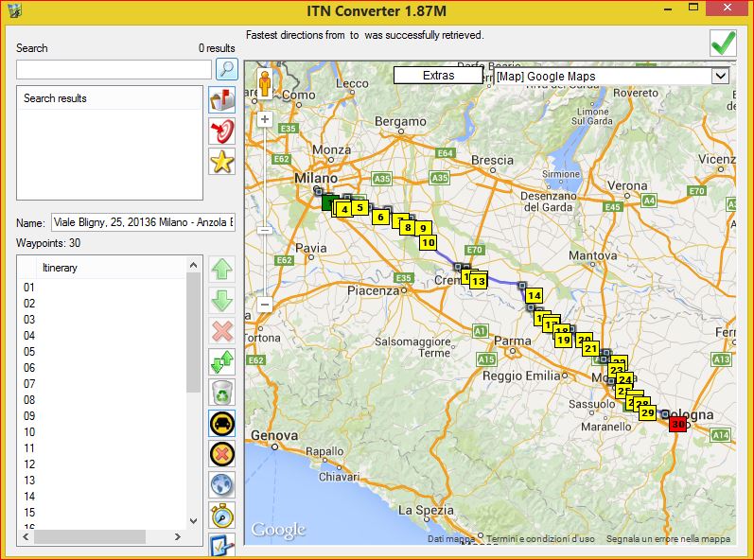Click itinerary list scroll-down arrow
Viewport: 754px width, 560px height.
tap(193, 521)
